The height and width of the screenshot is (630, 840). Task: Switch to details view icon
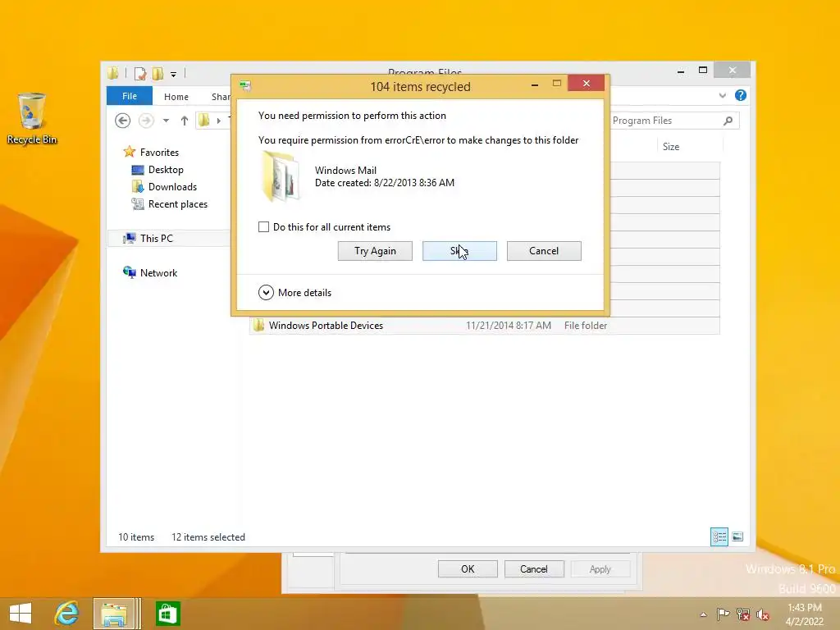click(x=719, y=536)
